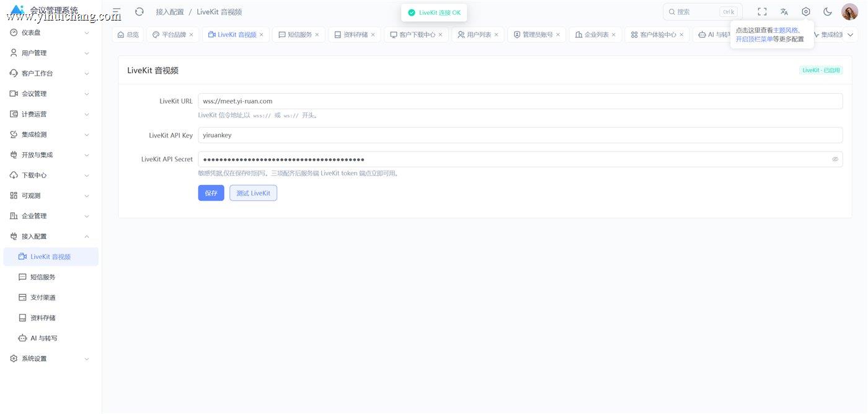Focus the LiveKit API Key input field

[520, 135]
